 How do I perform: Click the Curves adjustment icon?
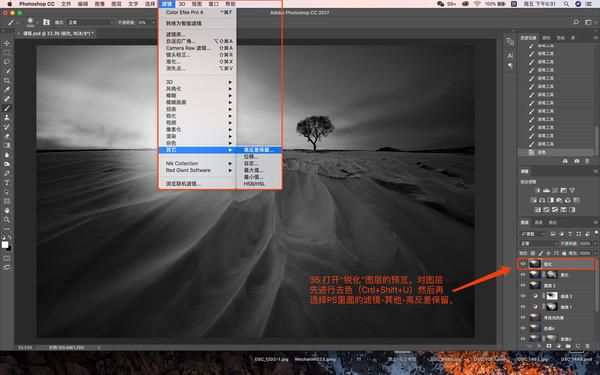click(555, 190)
